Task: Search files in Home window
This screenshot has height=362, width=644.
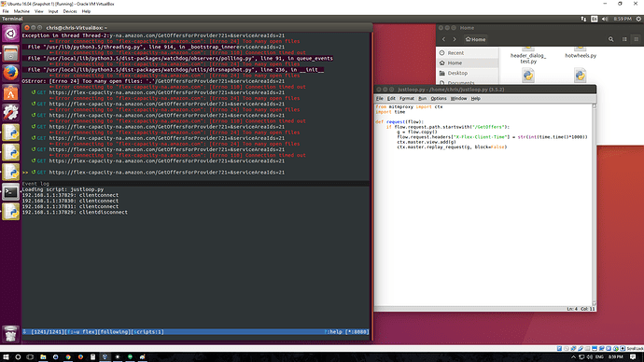Action: 610,39
